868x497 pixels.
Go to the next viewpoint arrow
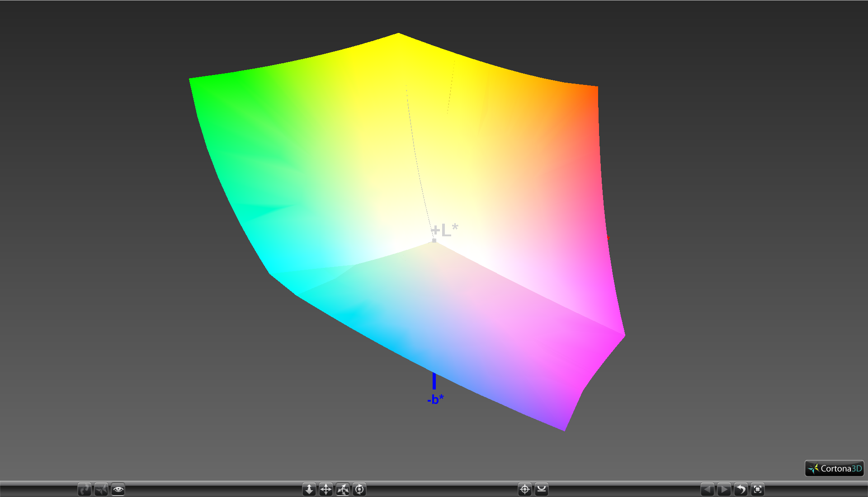724,489
